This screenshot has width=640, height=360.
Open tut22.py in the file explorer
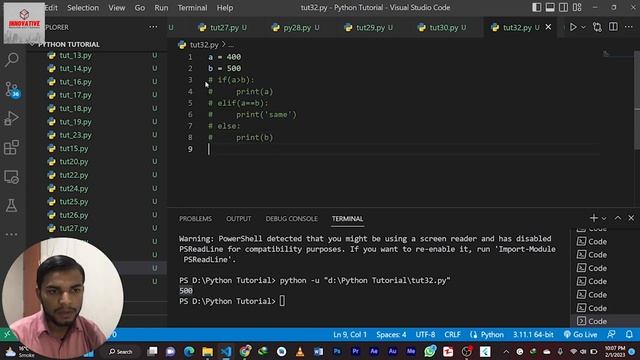pos(74,175)
